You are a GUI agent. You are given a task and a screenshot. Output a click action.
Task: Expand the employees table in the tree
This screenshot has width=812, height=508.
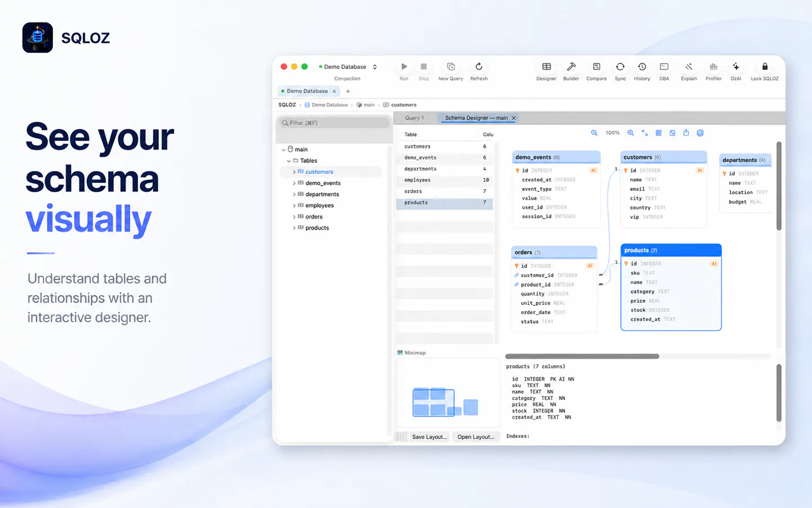[294, 205]
